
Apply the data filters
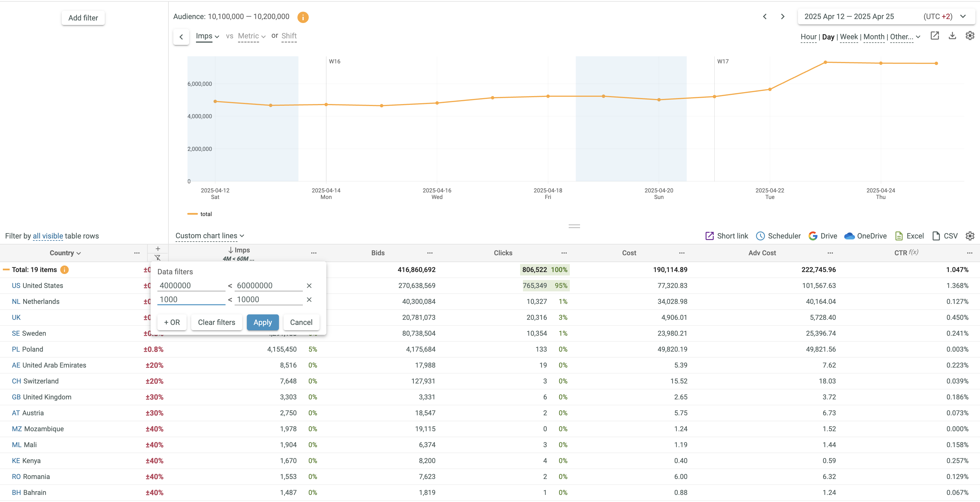click(x=262, y=322)
